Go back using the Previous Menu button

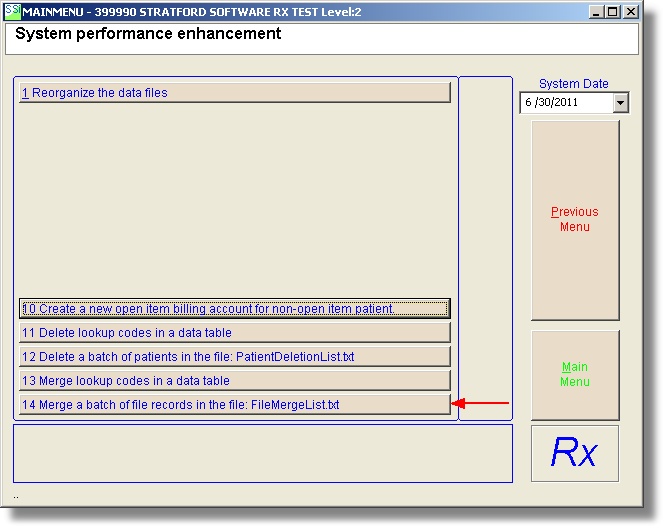pyautogui.click(x=574, y=219)
